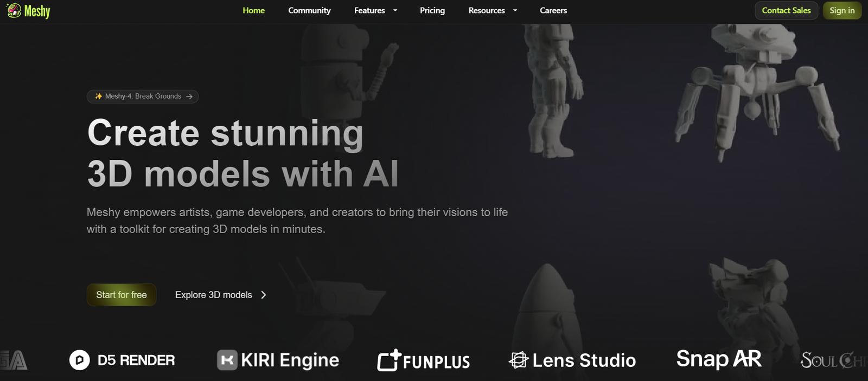Expand the Resources dropdown menu

click(493, 10)
